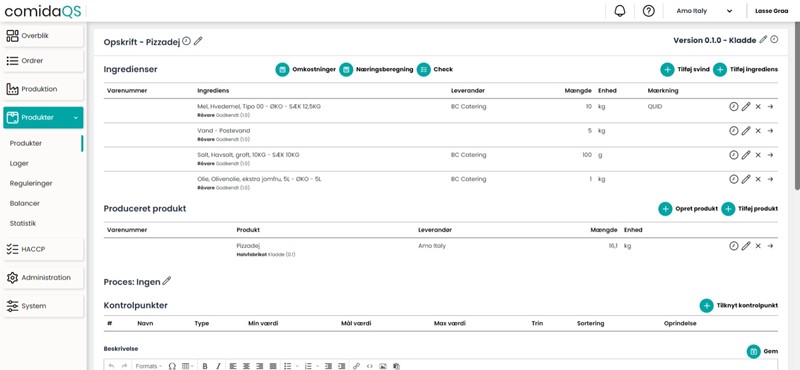Open the notifications bell
Screen dimensions: 800x370
(x=620, y=11)
